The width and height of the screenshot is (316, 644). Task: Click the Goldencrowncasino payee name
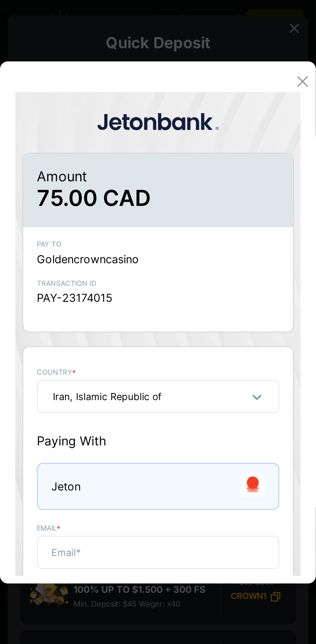88,259
